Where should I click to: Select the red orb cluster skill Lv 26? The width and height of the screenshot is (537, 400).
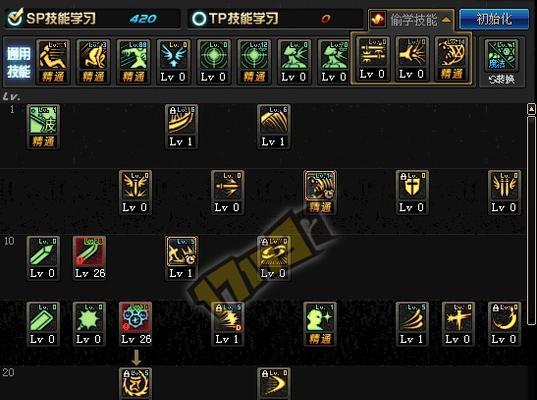pyautogui.click(x=135, y=324)
